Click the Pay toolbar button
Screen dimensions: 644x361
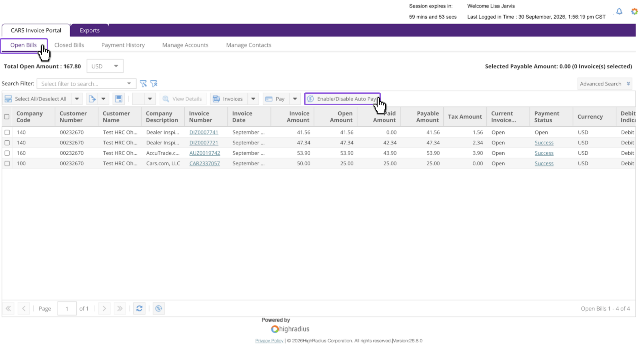click(x=276, y=99)
